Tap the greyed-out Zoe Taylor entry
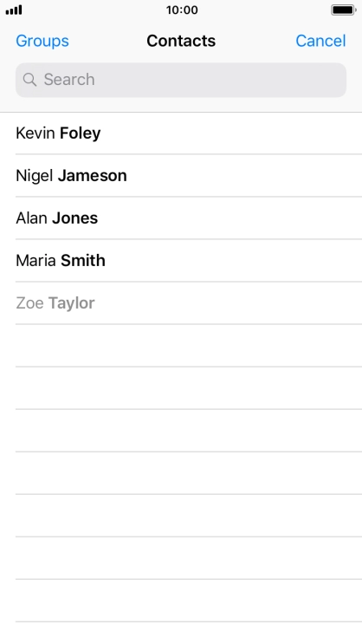This screenshot has width=362, height=644. (x=181, y=303)
